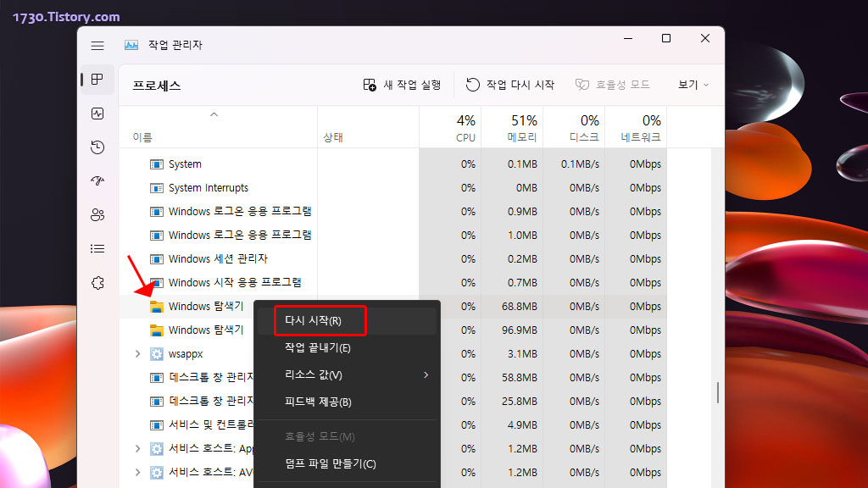Viewport: 868px width, 488px height.
Task: Select the first Windows 탐색기 row
Action: point(393,307)
